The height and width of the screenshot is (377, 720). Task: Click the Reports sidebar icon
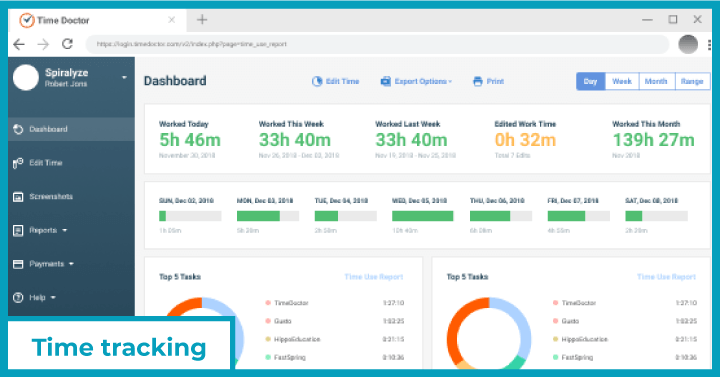pos(18,231)
